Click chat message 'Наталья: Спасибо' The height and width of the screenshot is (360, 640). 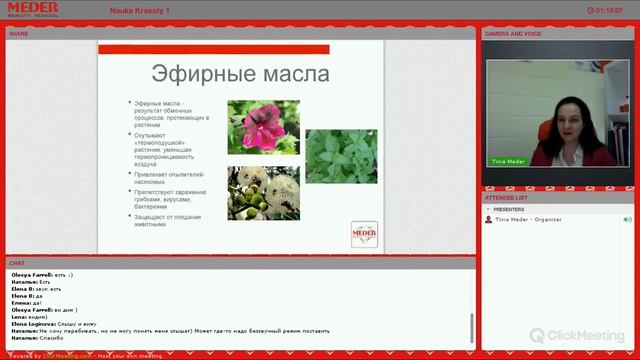point(38,338)
